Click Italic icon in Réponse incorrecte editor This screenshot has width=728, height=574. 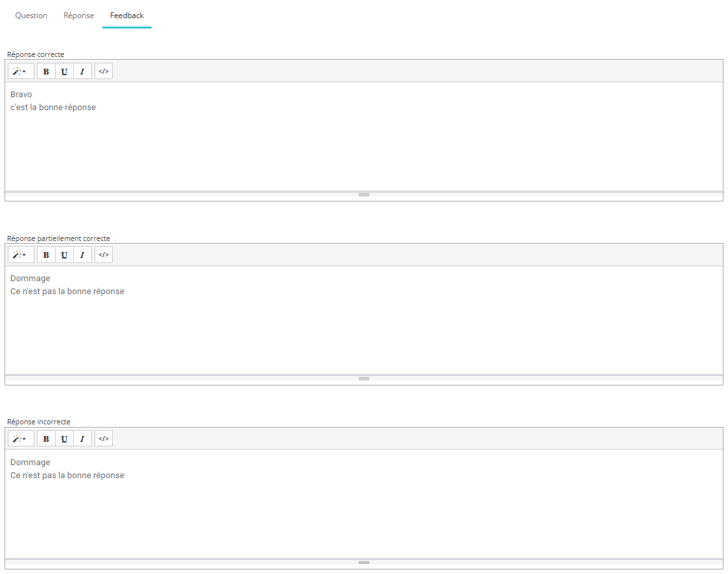(82, 439)
